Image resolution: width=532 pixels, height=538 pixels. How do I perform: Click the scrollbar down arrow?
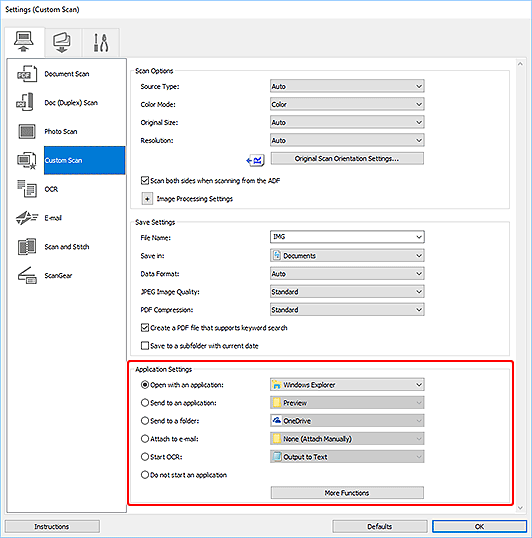coord(520,508)
